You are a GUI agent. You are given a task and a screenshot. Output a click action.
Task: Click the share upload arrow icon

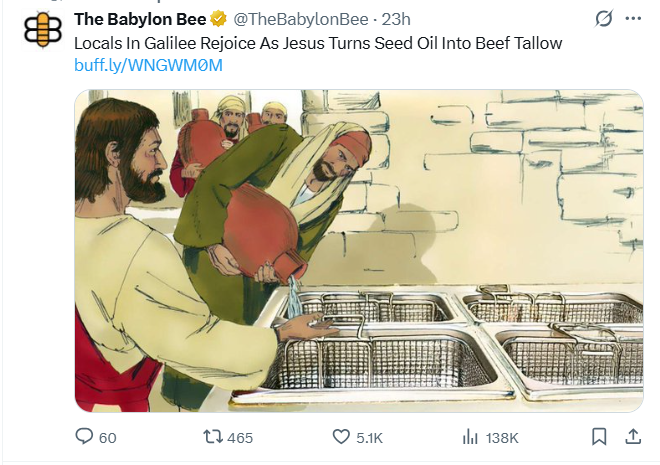(632, 437)
